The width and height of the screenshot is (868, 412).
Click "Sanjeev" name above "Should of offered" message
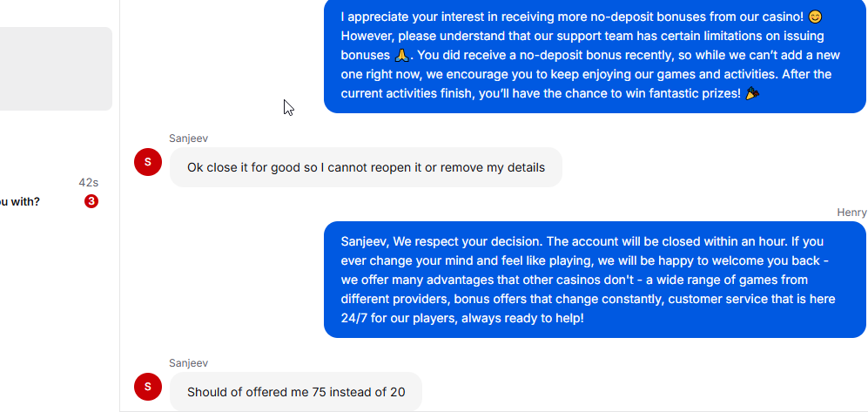(188, 363)
